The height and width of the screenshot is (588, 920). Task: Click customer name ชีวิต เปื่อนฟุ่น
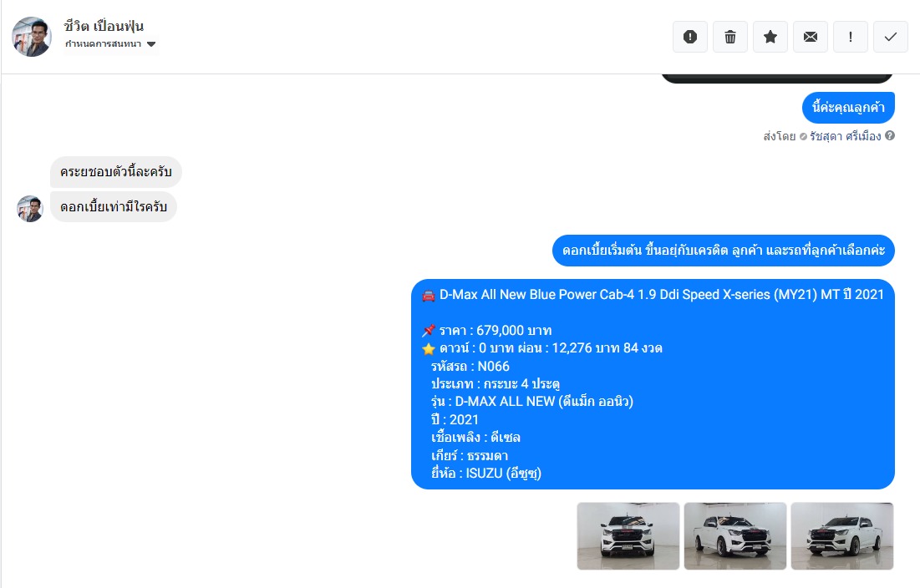[104, 26]
